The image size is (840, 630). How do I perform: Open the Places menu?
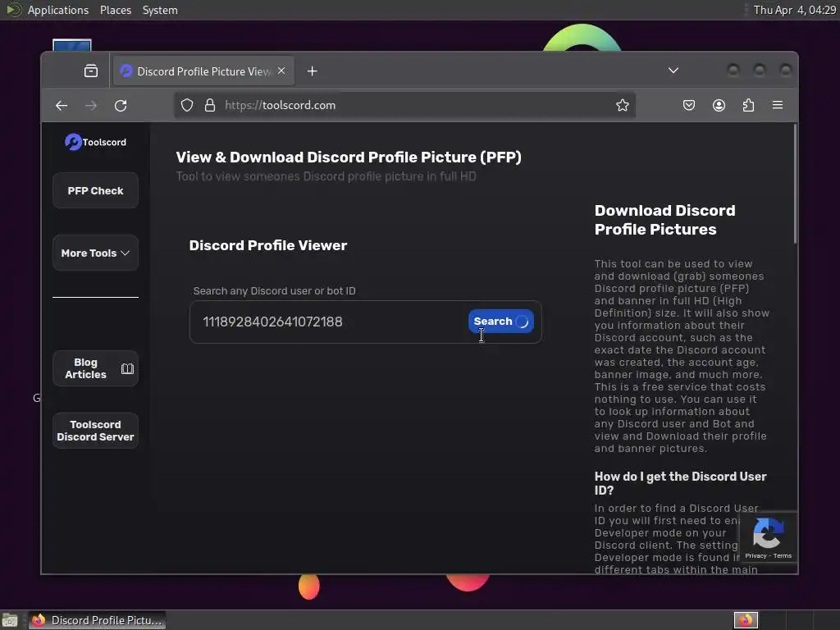pos(115,10)
